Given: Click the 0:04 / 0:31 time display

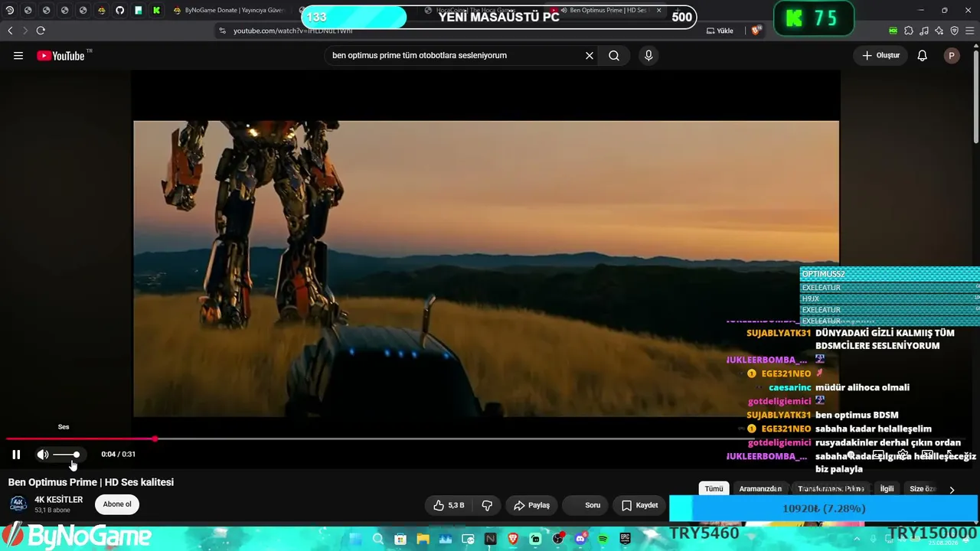Looking at the screenshot, I should 119,455.
